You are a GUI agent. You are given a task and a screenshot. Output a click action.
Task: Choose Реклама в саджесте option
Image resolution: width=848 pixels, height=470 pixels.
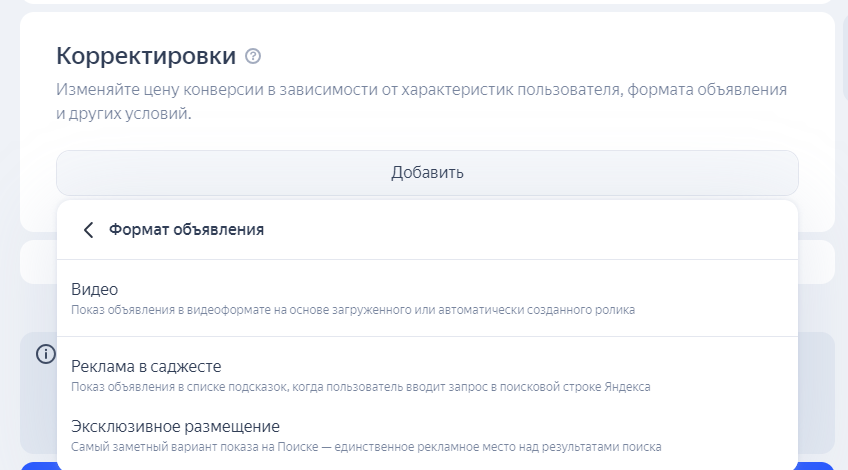427,375
